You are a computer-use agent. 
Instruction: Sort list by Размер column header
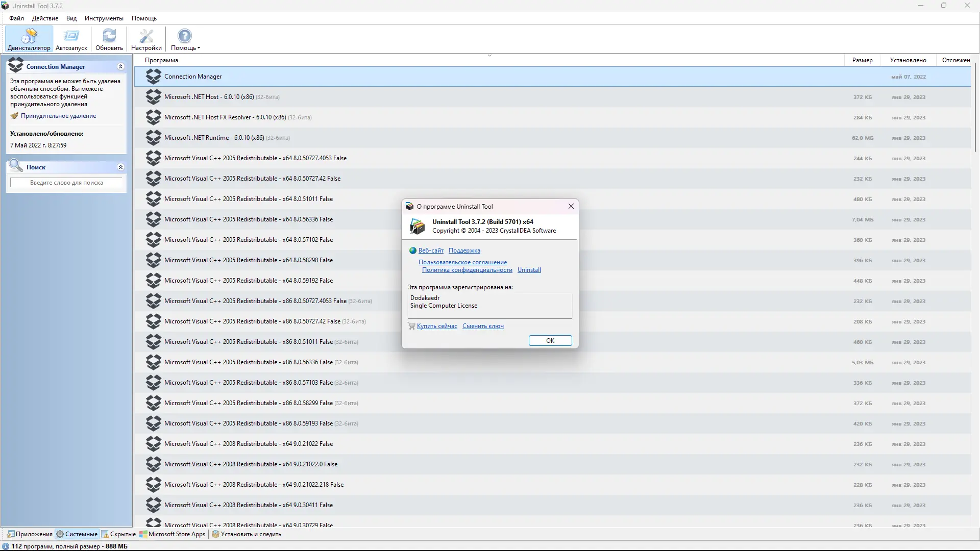862,60
